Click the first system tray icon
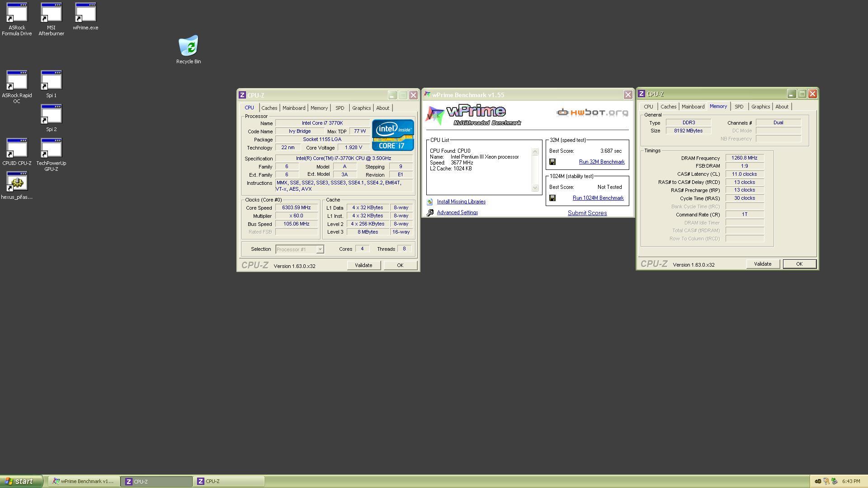868x488 pixels. tap(818, 481)
